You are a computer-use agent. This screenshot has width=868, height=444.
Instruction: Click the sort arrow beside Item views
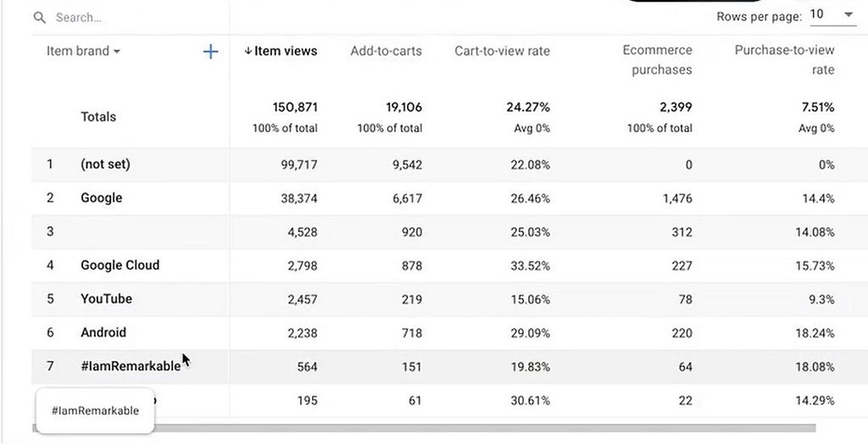click(x=248, y=51)
